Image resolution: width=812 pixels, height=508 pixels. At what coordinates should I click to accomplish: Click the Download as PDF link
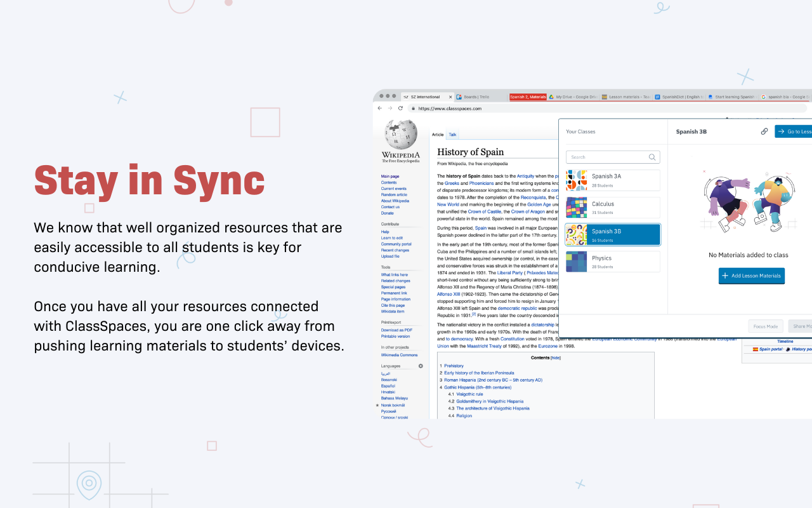[396, 330]
